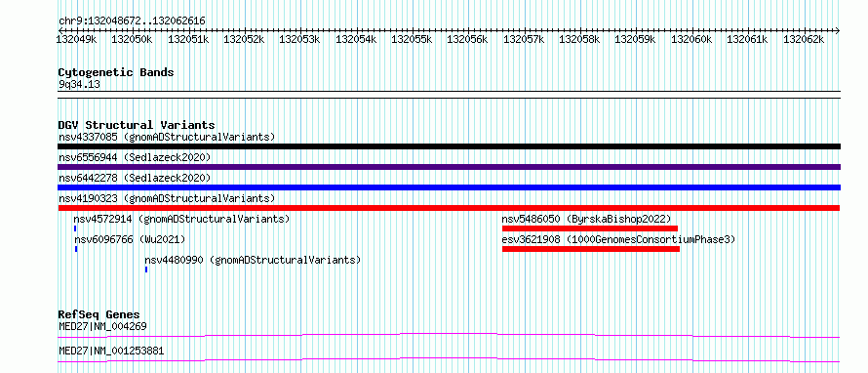
Task: Click the blue nsv6442278 variant bar
Action: (x=449, y=187)
